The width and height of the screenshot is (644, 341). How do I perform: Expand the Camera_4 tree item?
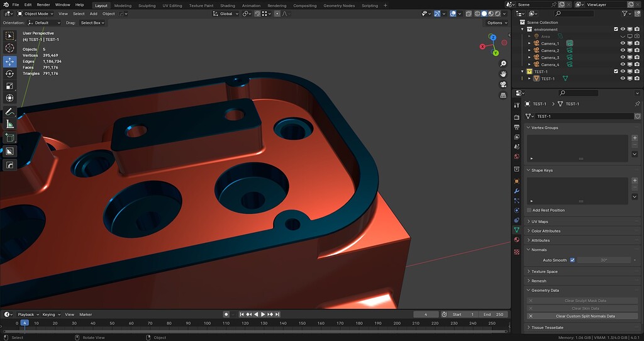530,65
